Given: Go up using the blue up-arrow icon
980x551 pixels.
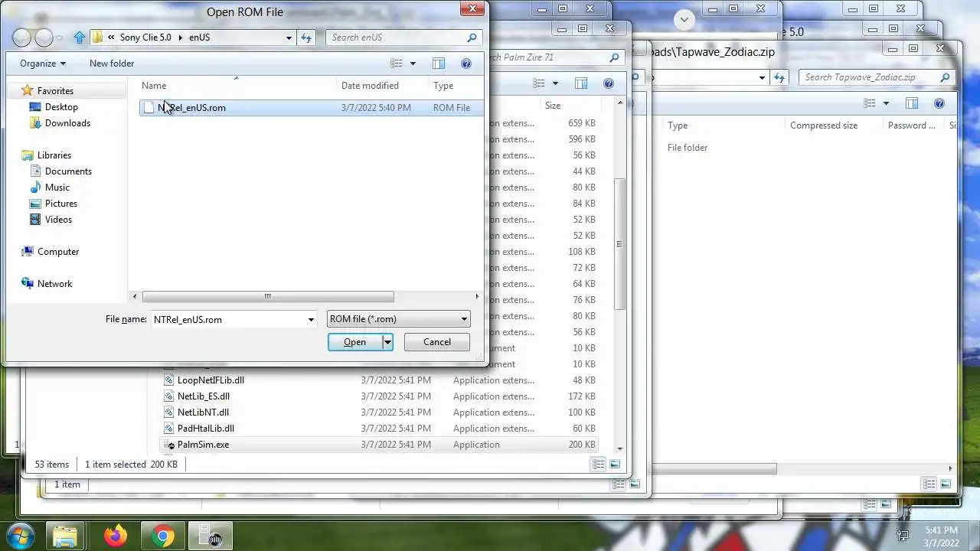Looking at the screenshot, I should pyautogui.click(x=80, y=37).
